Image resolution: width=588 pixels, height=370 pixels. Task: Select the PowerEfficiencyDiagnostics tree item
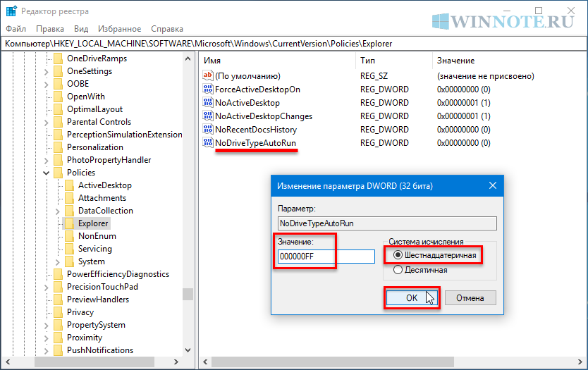pos(118,274)
